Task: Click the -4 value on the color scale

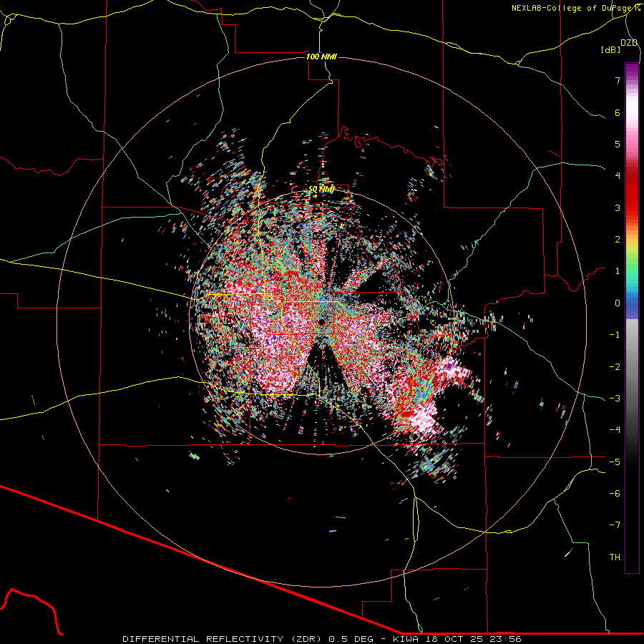Action: pos(615,430)
